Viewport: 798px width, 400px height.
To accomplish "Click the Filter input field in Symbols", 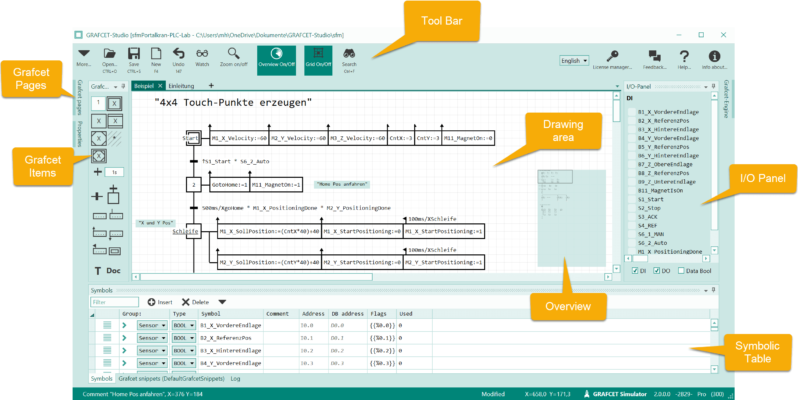I will [115, 302].
